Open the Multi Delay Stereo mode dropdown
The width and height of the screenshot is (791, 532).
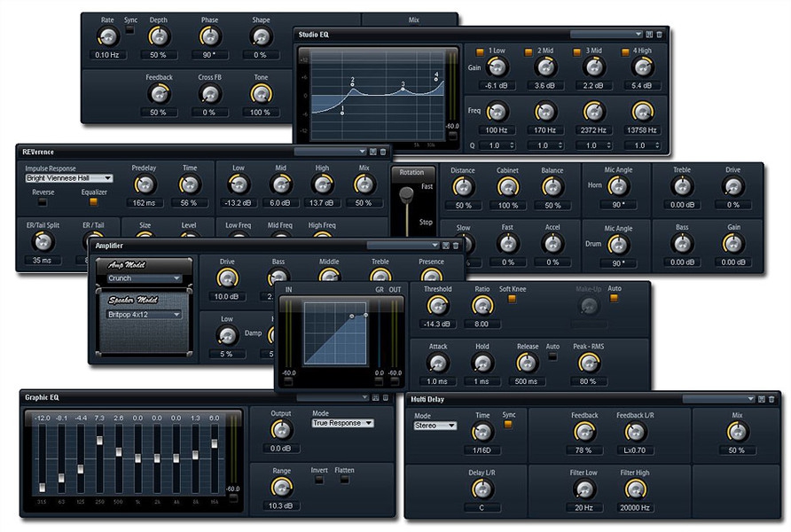coord(435,426)
